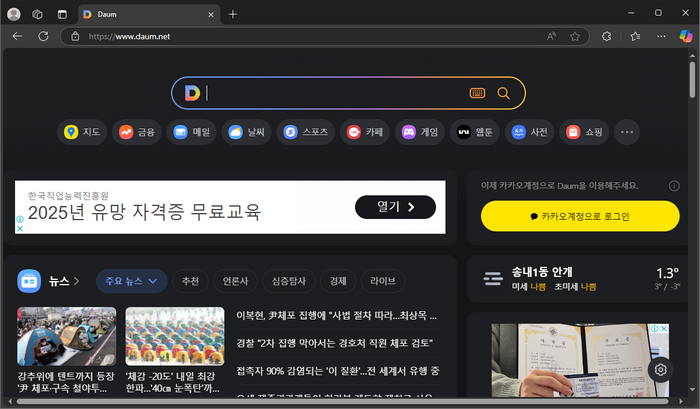
Task: Open the 뉴스 section heading link
Action: point(63,281)
